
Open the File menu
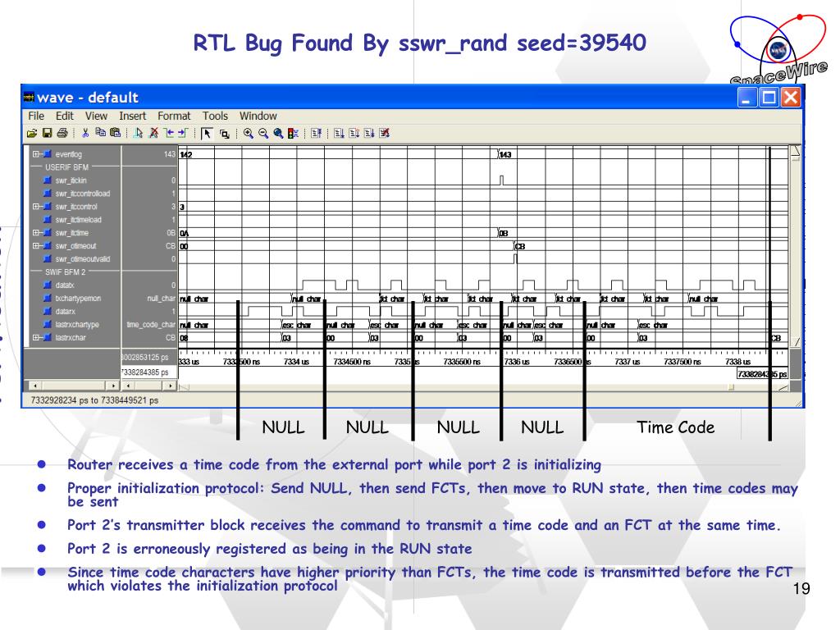pos(36,116)
